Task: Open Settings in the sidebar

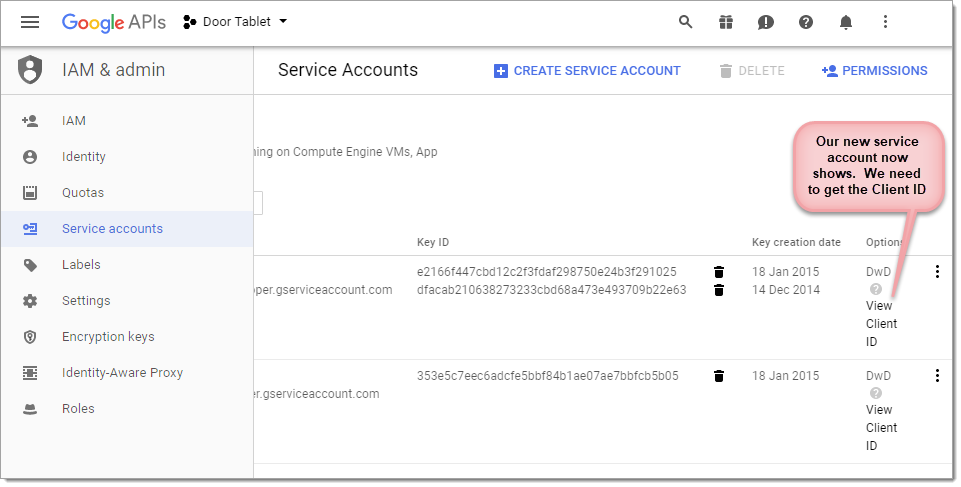Action: tap(127, 301)
